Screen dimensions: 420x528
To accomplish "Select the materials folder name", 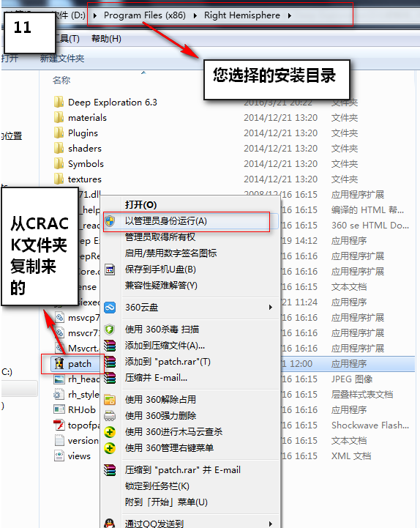I will [x=87, y=117].
